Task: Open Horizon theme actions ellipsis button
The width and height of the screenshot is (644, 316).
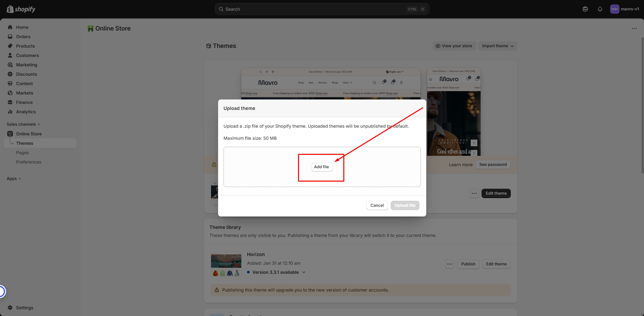Action: [450, 264]
